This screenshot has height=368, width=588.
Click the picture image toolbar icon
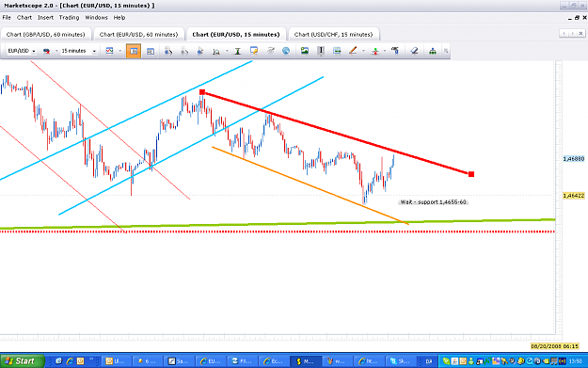305,51
